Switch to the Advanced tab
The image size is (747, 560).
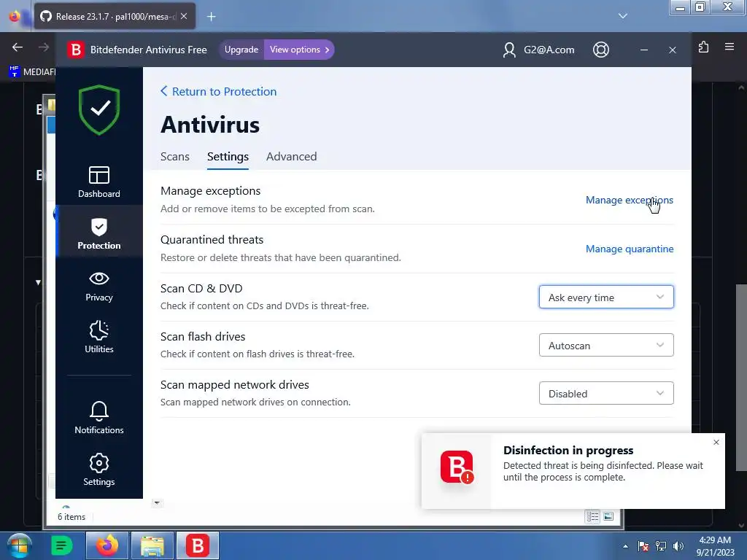292,157
